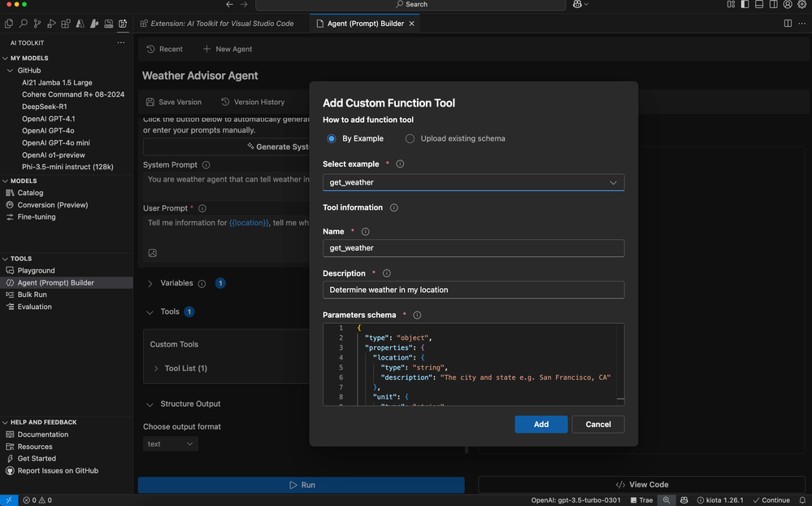Select the DeepSeek-R1 model
The height and width of the screenshot is (506, 812).
coord(45,107)
